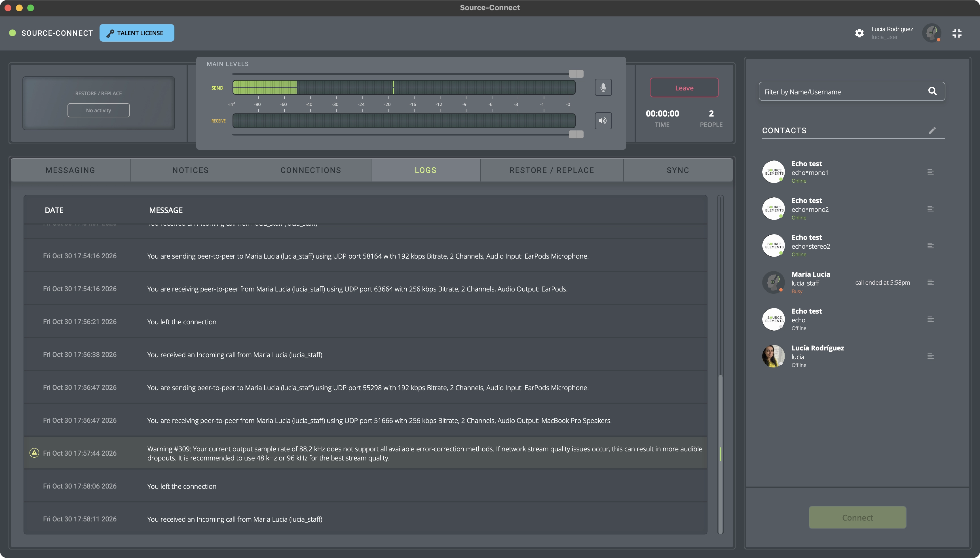
Task: Click the Talent License key button
Action: (x=137, y=33)
